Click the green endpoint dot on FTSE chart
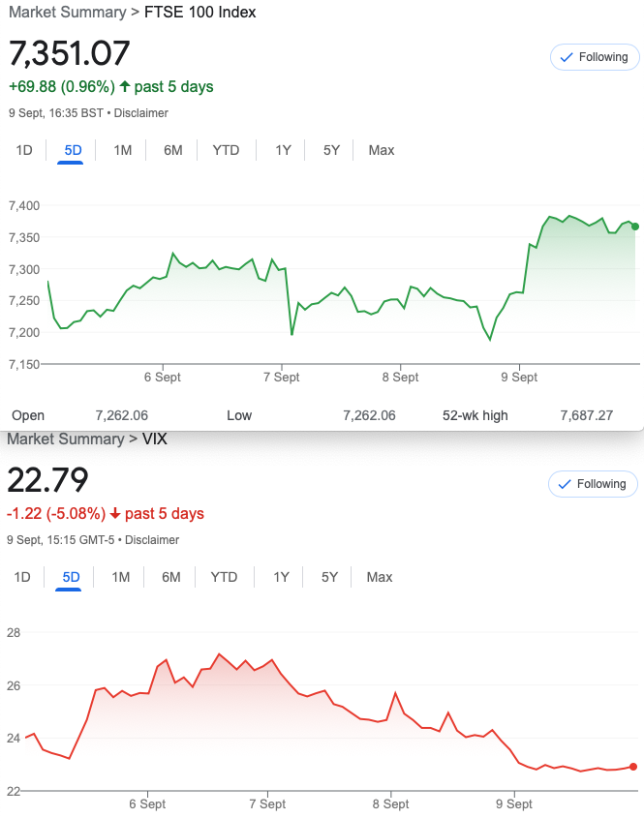 click(635, 227)
